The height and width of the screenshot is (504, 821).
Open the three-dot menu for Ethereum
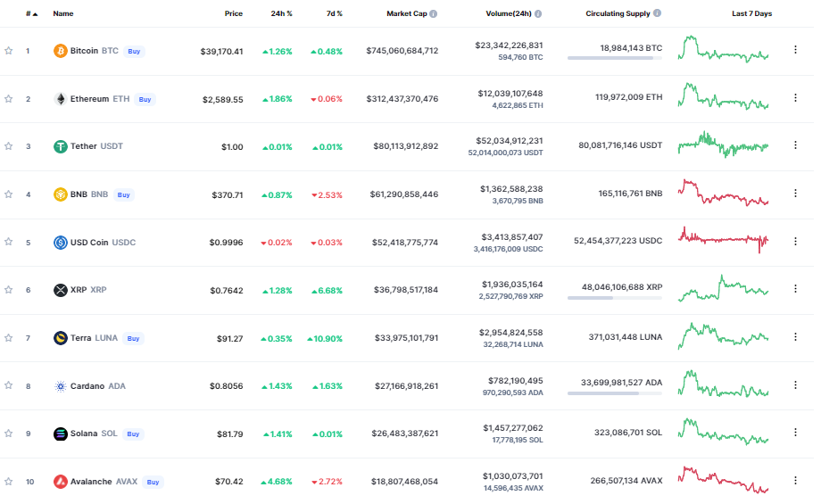tap(795, 98)
